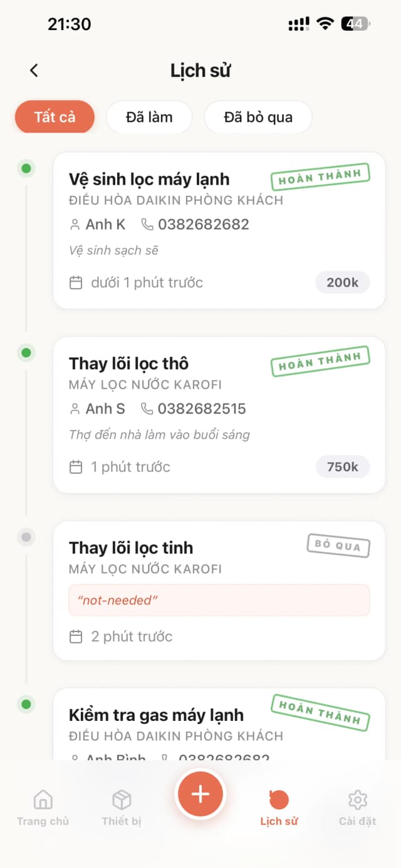The width and height of the screenshot is (401, 868).
Task: Tap the orange plus button to add task
Action: (200, 794)
